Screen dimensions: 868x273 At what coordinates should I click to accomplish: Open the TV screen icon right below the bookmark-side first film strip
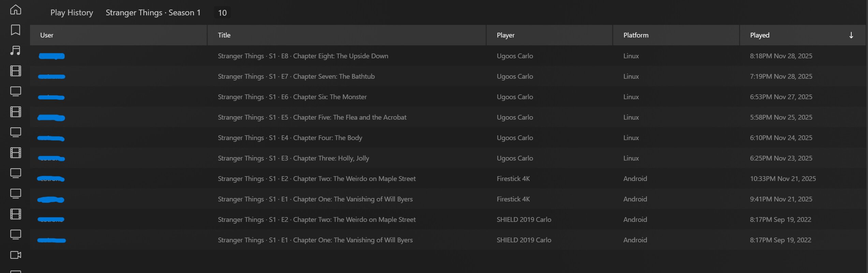(x=16, y=91)
